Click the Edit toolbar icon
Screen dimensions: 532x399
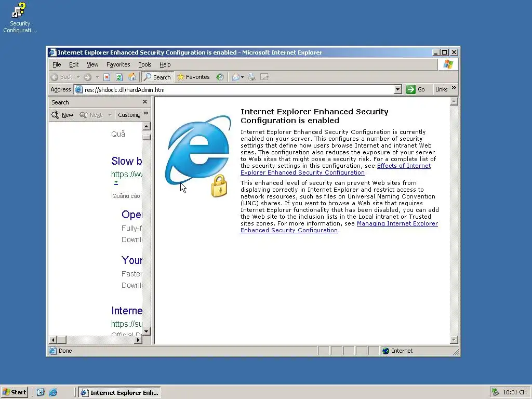coord(264,77)
